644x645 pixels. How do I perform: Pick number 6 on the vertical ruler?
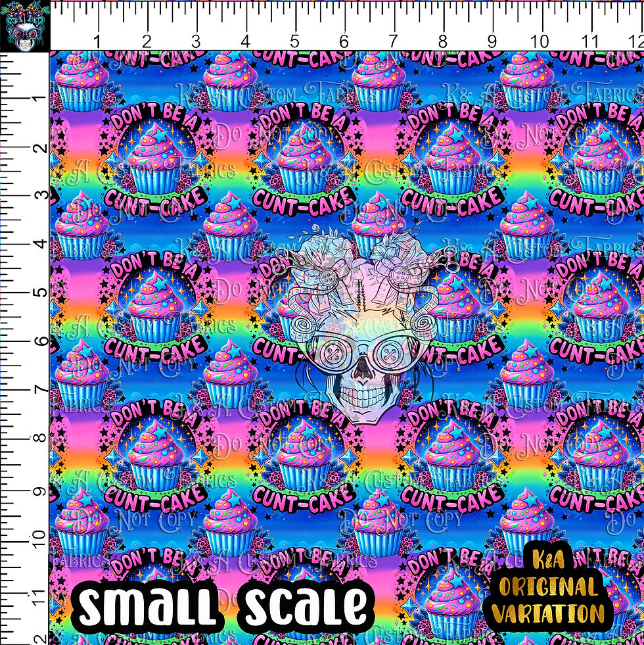pyautogui.click(x=41, y=341)
